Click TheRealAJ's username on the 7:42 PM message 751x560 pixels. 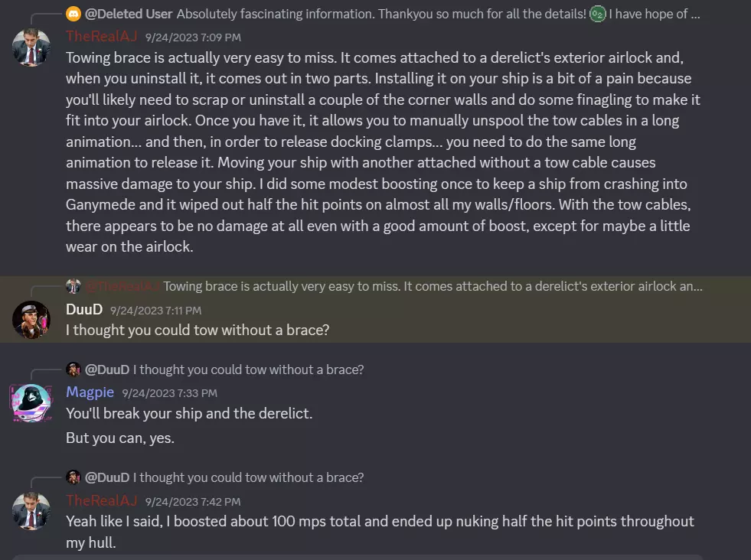102,501
